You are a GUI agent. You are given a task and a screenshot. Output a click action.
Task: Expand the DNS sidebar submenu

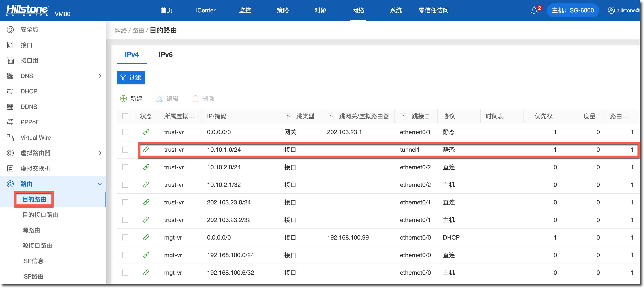point(100,76)
